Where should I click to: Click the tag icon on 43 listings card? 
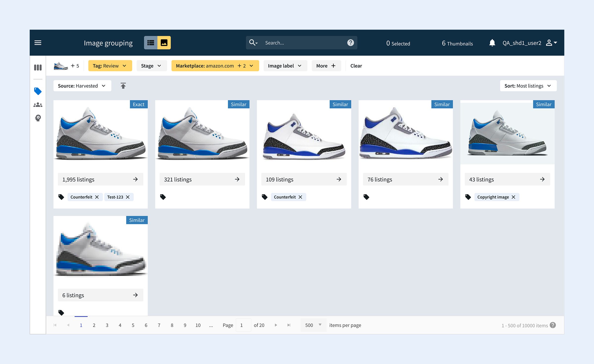click(468, 197)
